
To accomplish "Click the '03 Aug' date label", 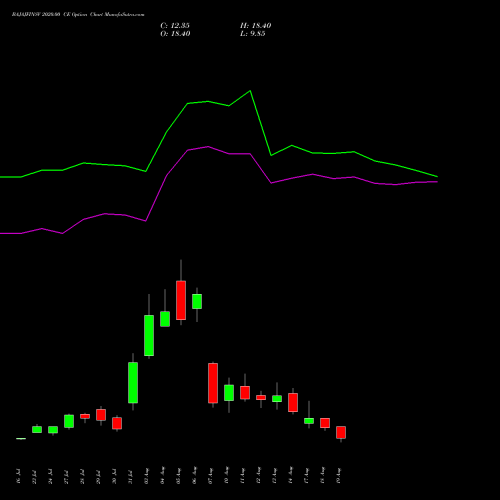I will click(146, 476).
